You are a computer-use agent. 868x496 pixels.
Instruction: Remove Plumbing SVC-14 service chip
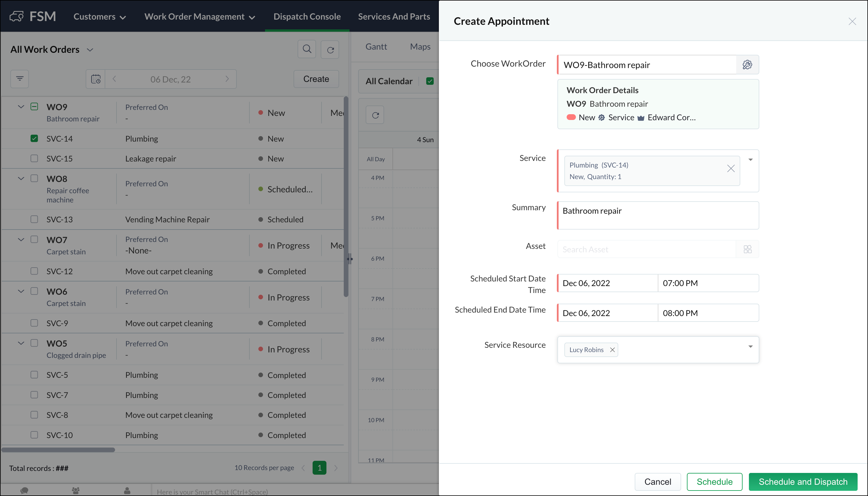pyautogui.click(x=730, y=168)
